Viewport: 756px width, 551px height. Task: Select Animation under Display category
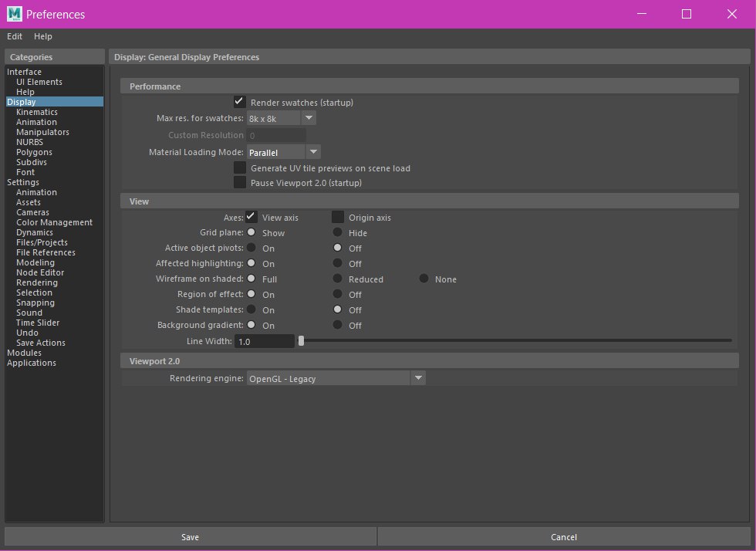pos(36,122)
